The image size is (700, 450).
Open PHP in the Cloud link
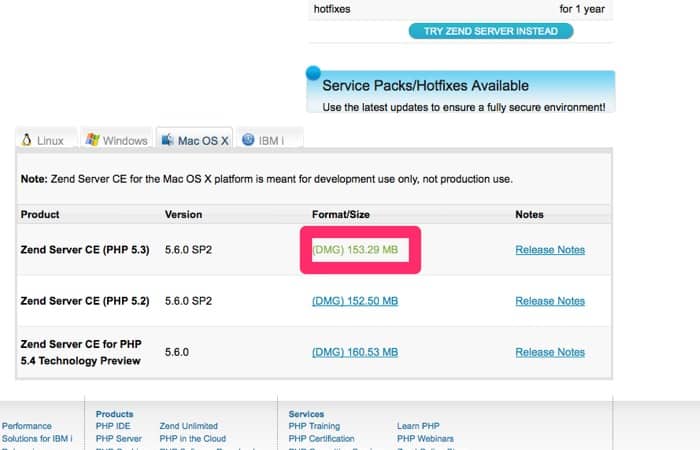coord(193,438)
